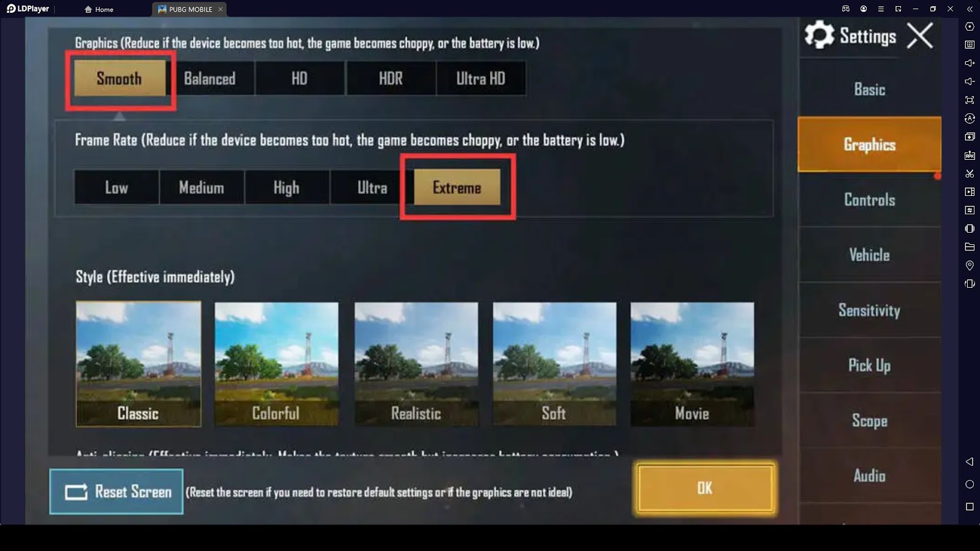Set frame rate to Medium
Viewport: 980px width, 551px height.
tap(202, 187)
